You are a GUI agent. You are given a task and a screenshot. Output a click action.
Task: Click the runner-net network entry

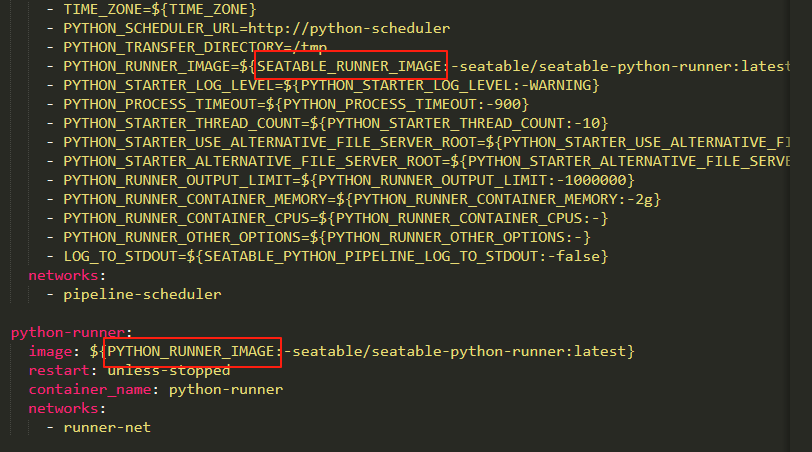[x=107, y=428]
